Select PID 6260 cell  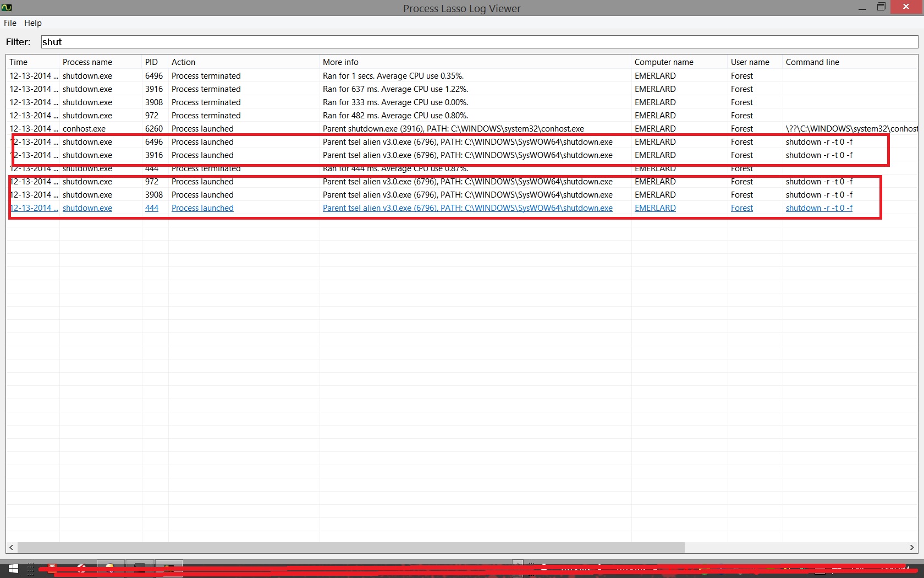pos(154,129)
